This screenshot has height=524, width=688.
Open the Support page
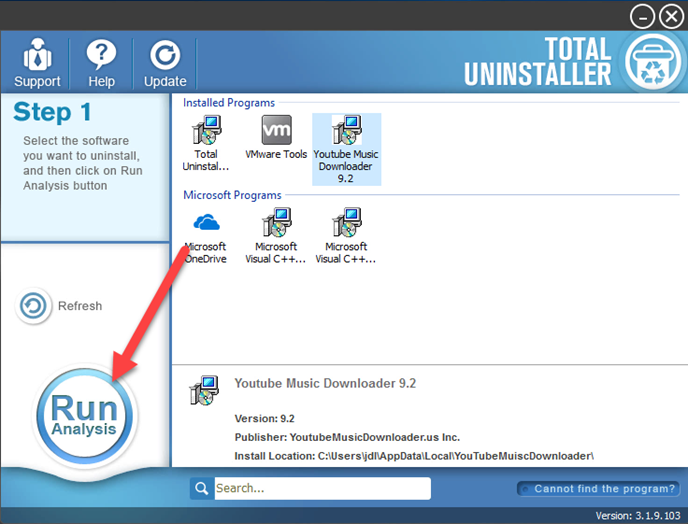(37, 63)
